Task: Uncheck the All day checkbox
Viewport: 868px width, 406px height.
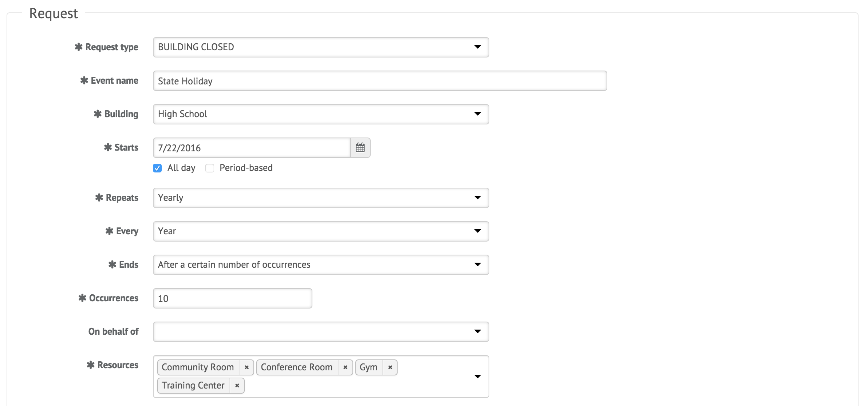Action: coord(157,168)
